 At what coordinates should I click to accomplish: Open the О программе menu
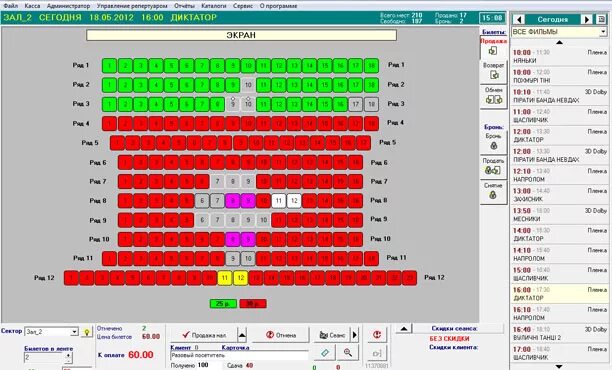coord(278,6)
